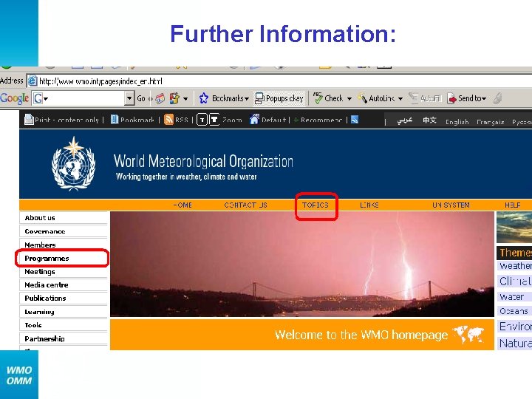Screen dimensions: 532x399
Task: Click the Google news icon in toolbar
Action: (x=160, y=99)
